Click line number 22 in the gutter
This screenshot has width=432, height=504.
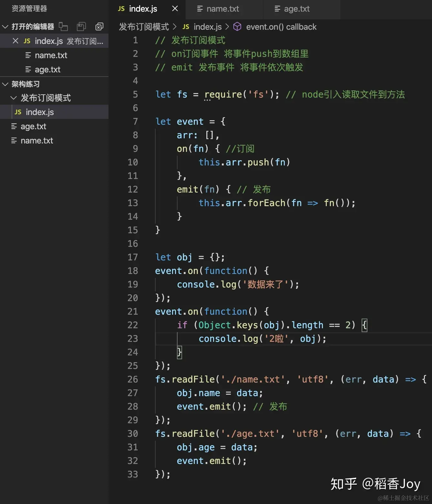coord(133,325)
